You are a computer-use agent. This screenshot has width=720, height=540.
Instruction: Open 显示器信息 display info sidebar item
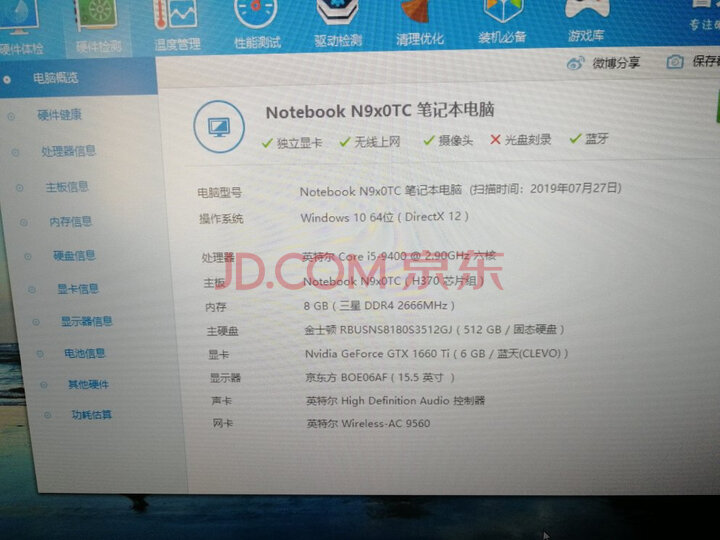87,321
